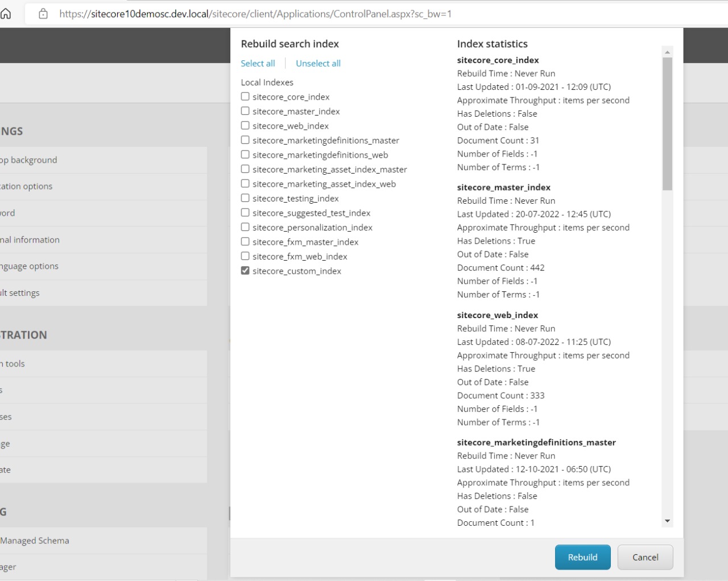Click Last Updated : 20-07-2022 line

534,214
